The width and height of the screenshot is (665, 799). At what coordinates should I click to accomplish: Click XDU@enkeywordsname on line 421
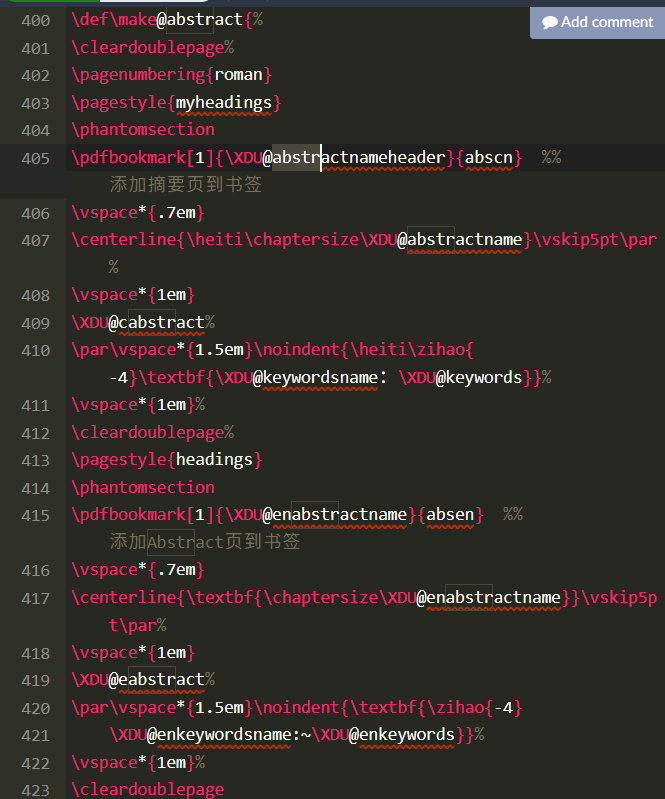click(x=205, y=735)
